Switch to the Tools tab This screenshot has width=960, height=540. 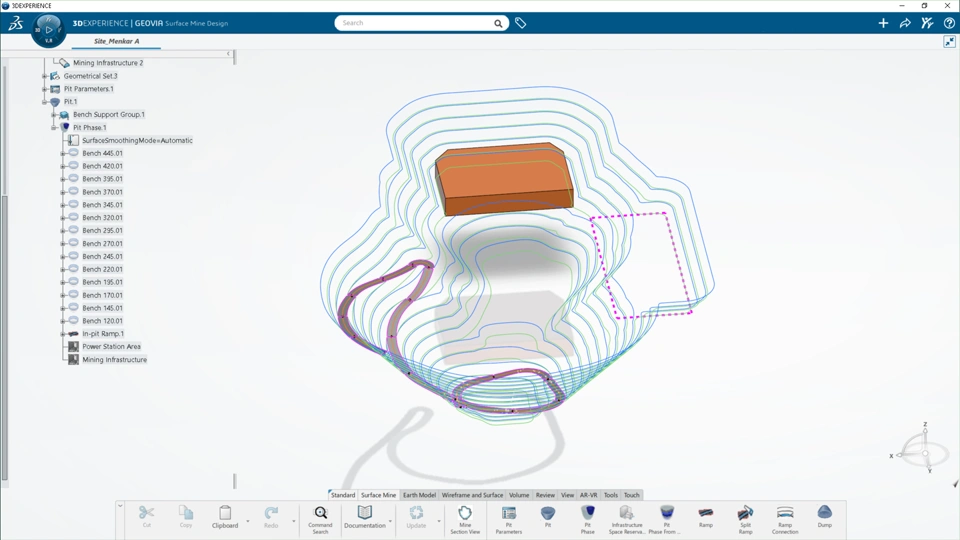[x=611, y=495]
